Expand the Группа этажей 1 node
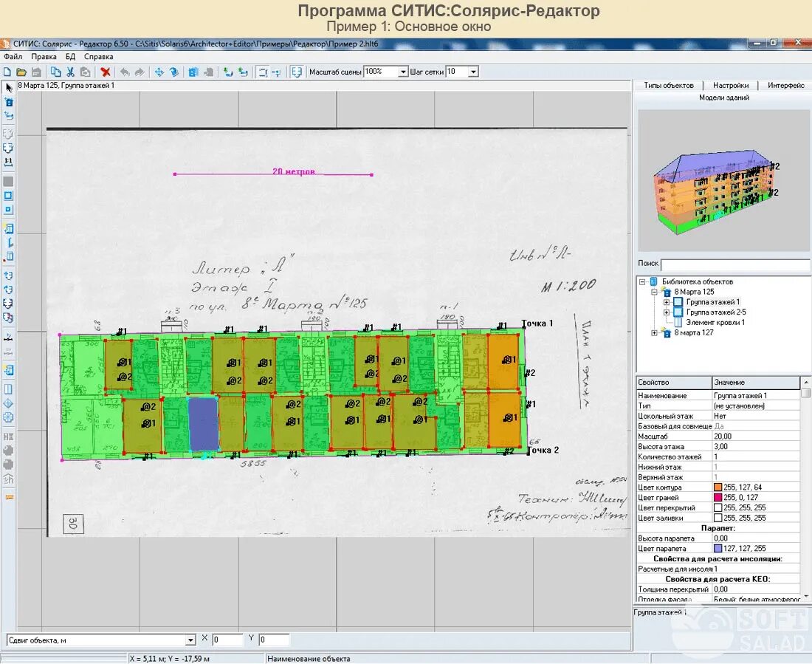Viewport: 812px width, 664px height. pos(667,302)
